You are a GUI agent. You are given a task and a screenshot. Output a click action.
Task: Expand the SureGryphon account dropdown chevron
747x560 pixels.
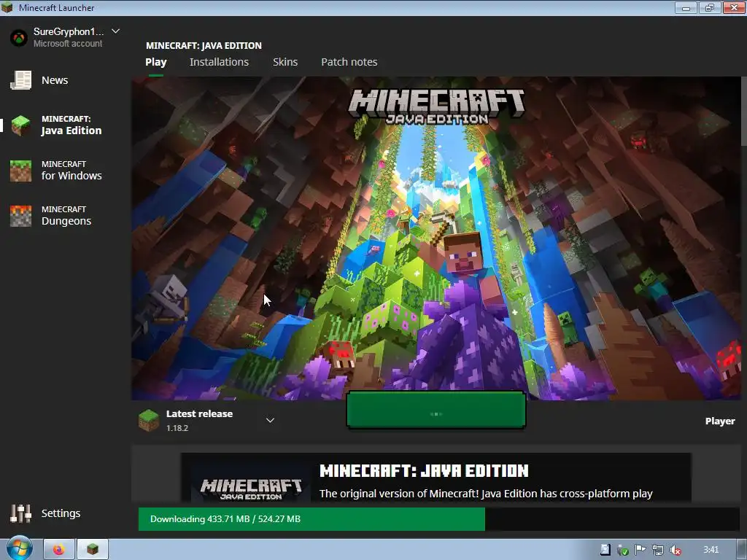click(115, 31)
